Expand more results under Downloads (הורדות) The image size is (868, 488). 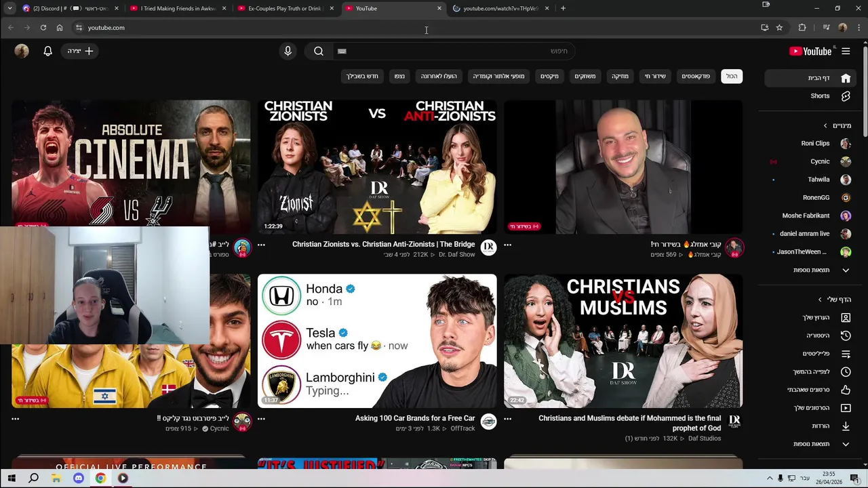click(809, 444)
